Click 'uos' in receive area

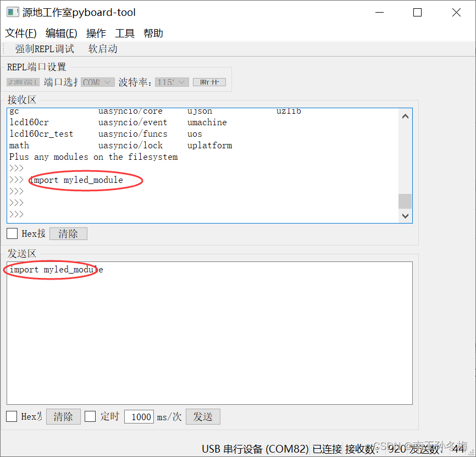(195, 134)
